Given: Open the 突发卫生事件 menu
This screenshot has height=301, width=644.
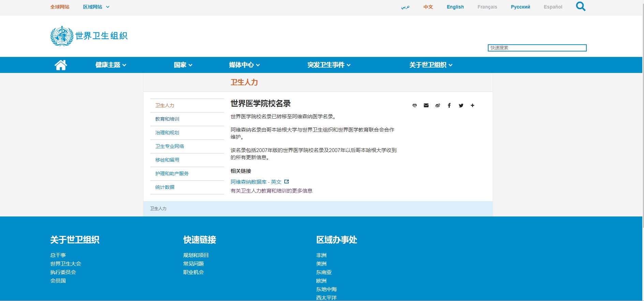Looking at the screenshot, I should pyautogui.click(x=329, y=65).
